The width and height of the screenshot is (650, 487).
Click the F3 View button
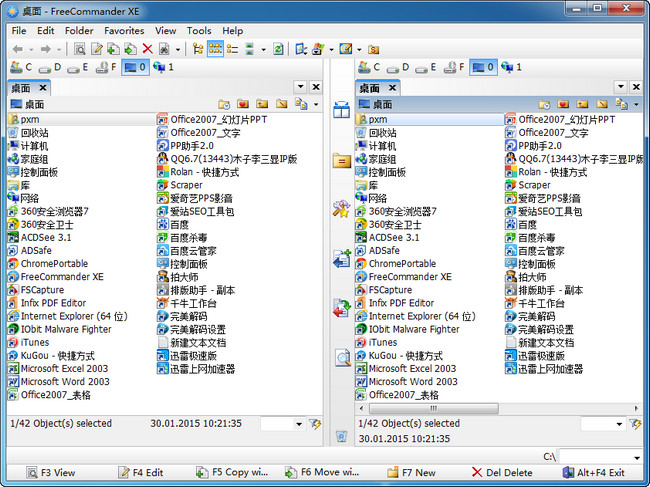click(51, 472)
